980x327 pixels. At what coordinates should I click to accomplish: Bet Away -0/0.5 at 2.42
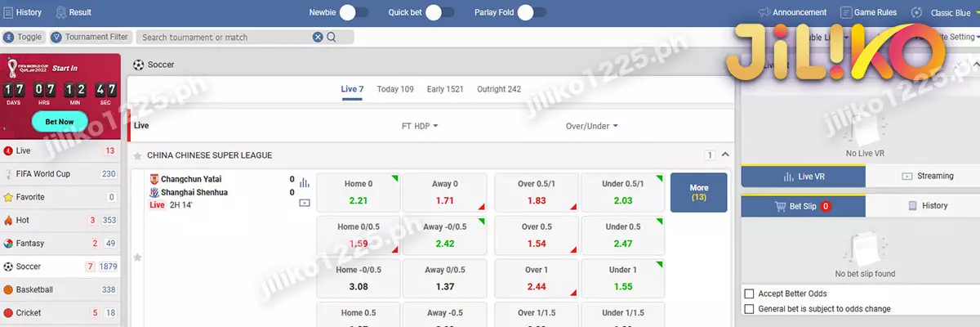point(445,235)
